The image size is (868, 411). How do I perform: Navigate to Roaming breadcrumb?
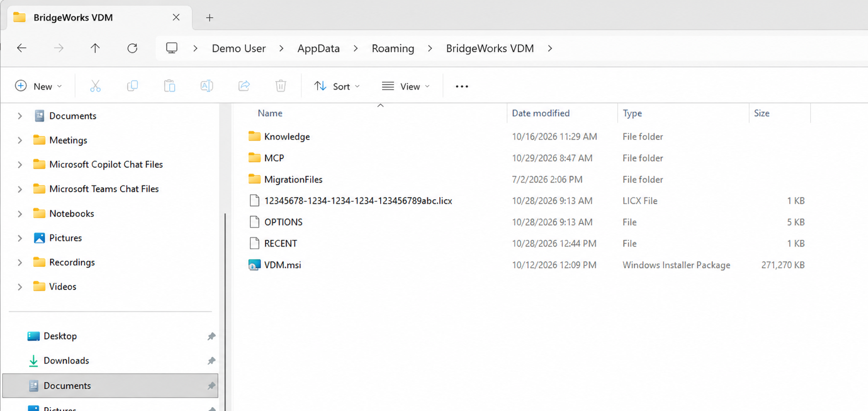393,49
